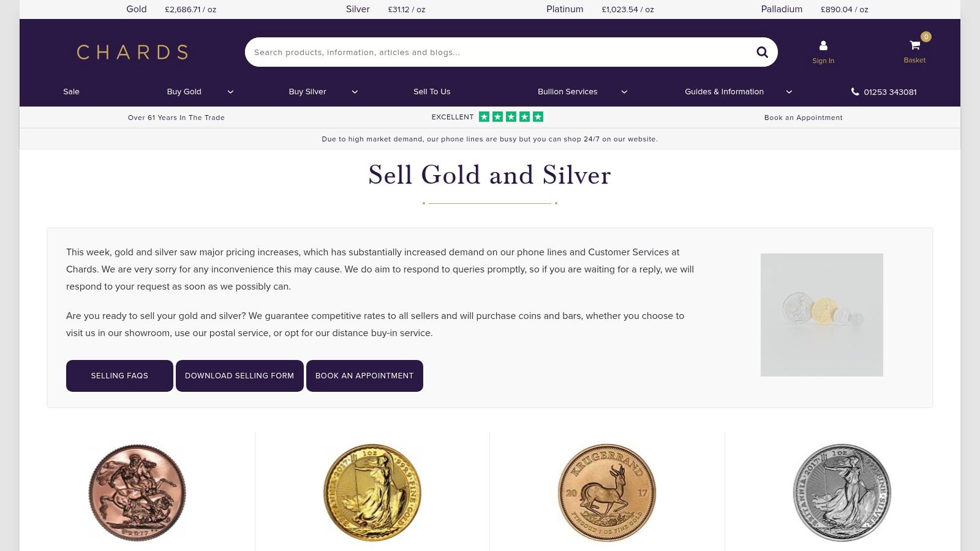Expand the Buy Silver dropdown
Screen dimensions: 980x551
click(307, 91)
